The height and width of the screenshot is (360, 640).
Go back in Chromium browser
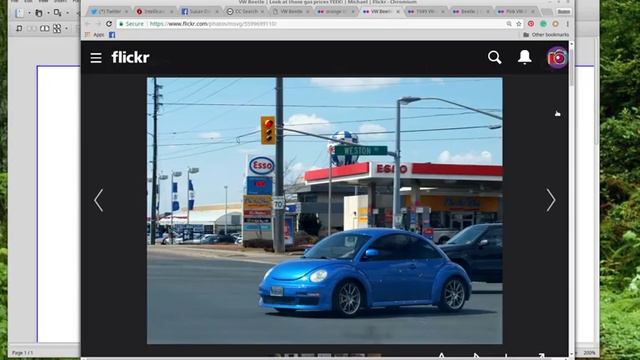(88, 24)
